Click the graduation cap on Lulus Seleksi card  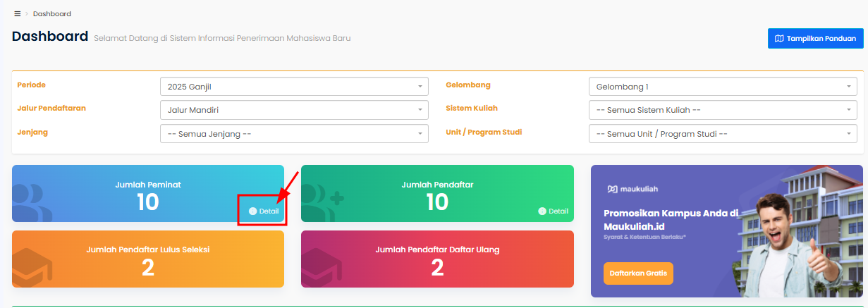[32, 266]
